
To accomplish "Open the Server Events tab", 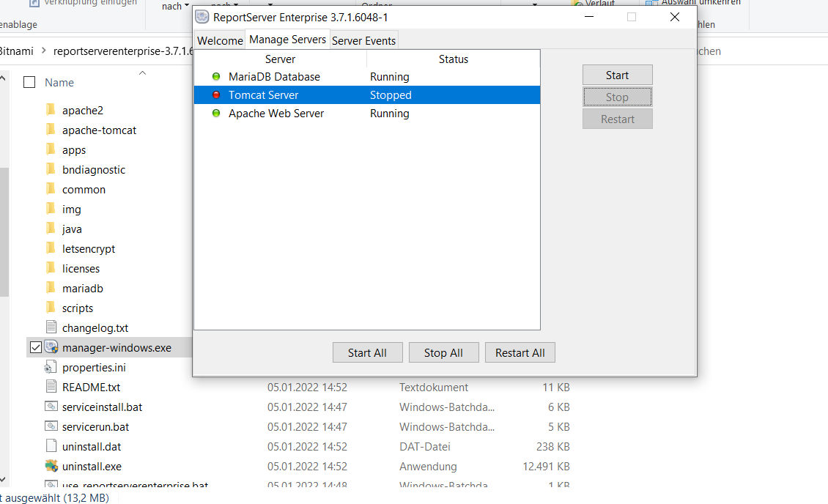I will tap(364, 40).
